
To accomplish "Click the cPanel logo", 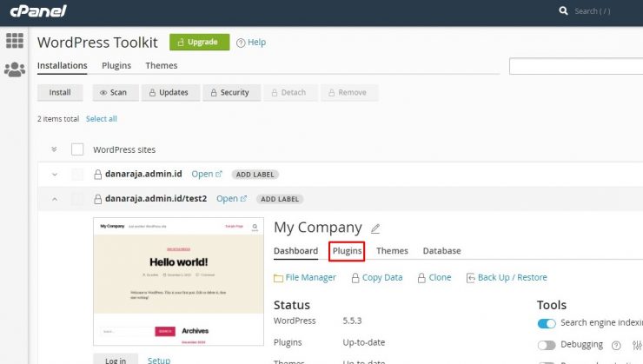I will pos(38,11).
